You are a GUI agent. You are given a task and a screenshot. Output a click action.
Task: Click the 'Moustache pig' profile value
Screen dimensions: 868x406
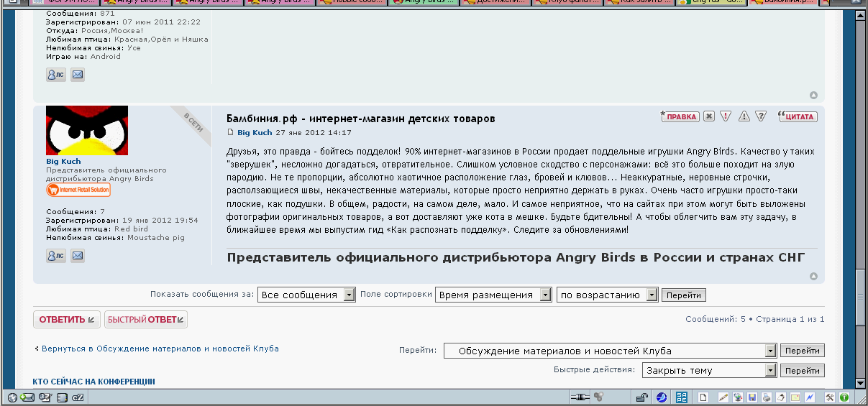[x=156, y=237]
